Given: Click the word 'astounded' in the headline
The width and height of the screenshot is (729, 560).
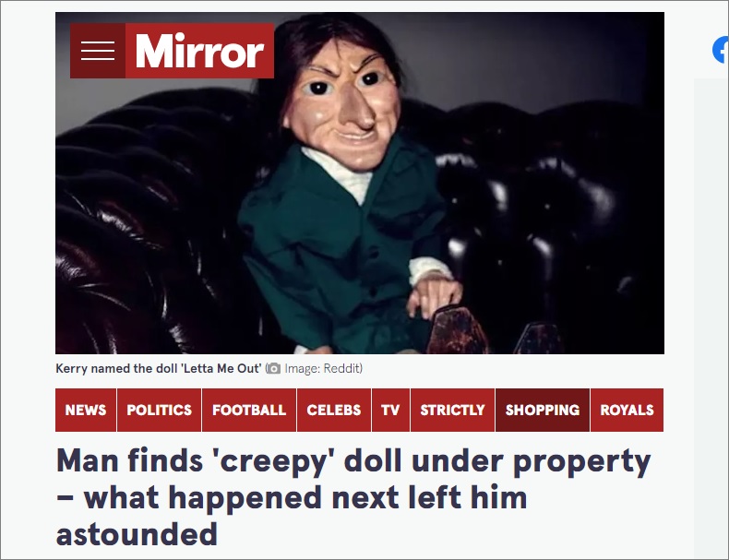Looking at the screenshot, I should (x=137, y=534).
